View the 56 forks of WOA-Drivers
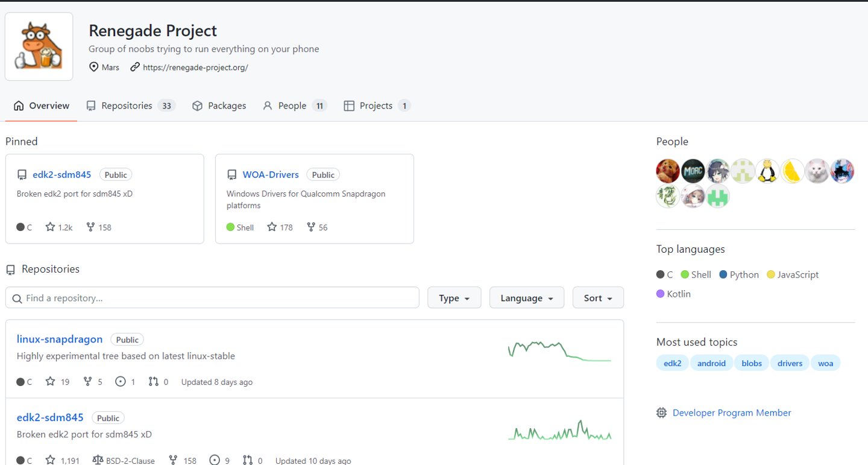The image size is (868, 465). pyautogui.click(x=317, y=227)
